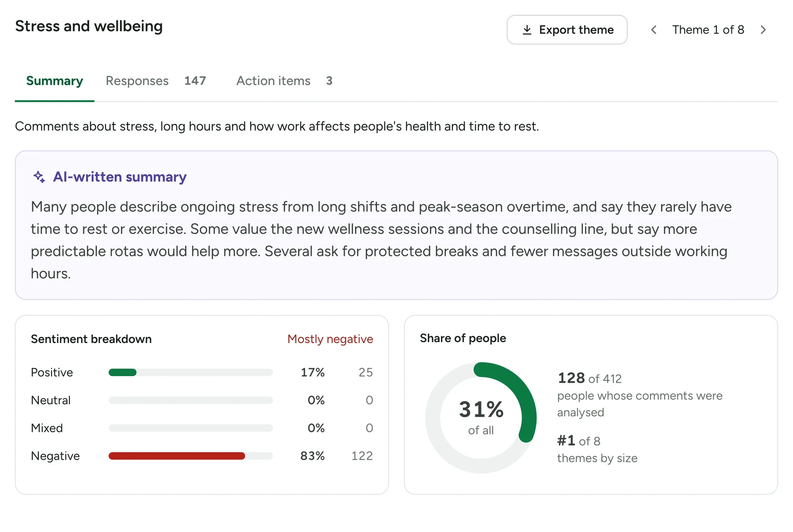This screenshot has height=532, width=793.
Task: Click the 'Sentiment breakdown' title
Action: tap(91, 339)
